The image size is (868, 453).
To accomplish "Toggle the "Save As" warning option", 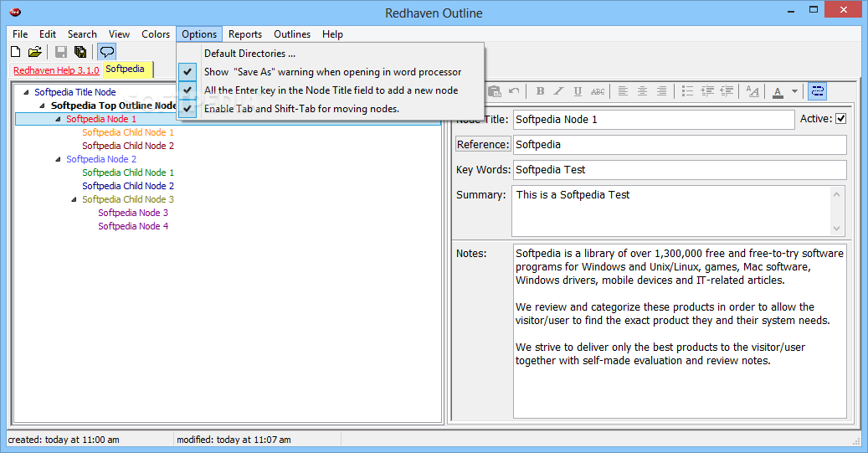I will tap(331, 72).
